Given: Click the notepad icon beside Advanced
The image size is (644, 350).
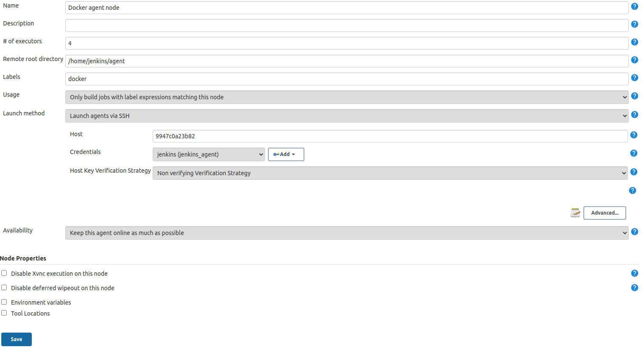Looking at the screenshot, I should [x=575, y=213].
